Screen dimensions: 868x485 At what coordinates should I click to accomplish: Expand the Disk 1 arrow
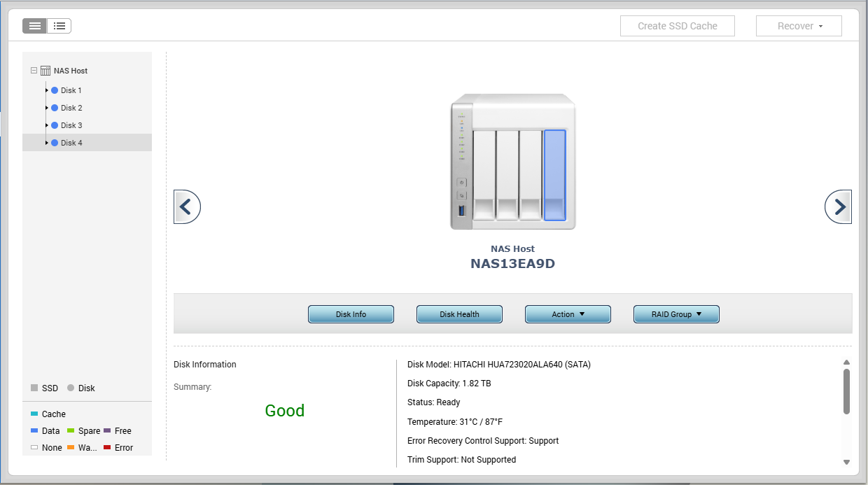click(47, 90)
